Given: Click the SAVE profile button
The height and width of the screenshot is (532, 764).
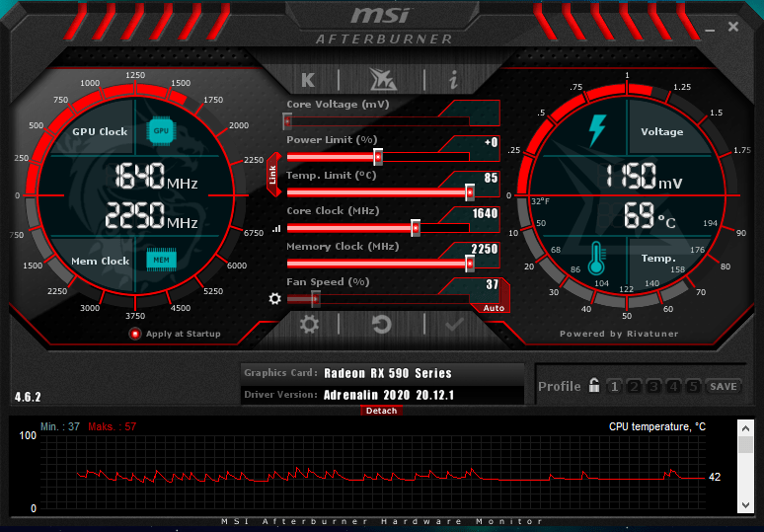Looking at the screenshot, I should pyautogui.click(x=724, y=386).
